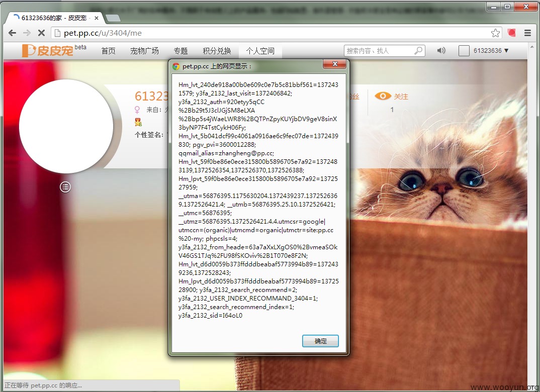Click 确定 in the alert dialog
Viewport: 540px width, 392px height.
(320, 341)
